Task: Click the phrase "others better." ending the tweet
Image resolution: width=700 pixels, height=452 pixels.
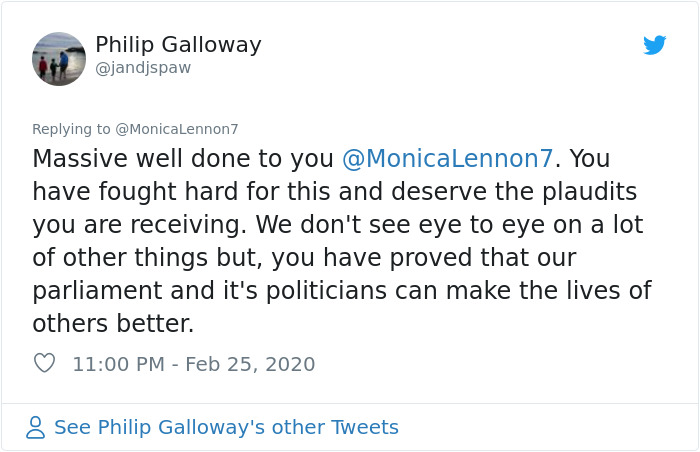Action: coord(113,324)
